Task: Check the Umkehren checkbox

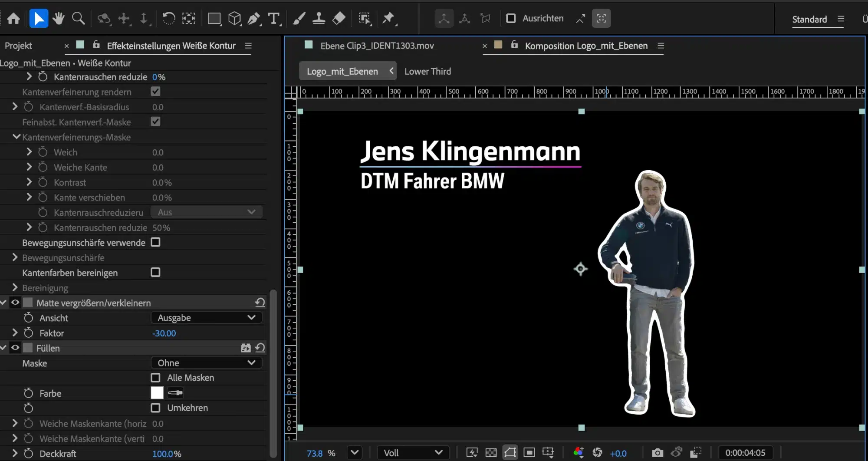Action: click(x=155, y=408)
